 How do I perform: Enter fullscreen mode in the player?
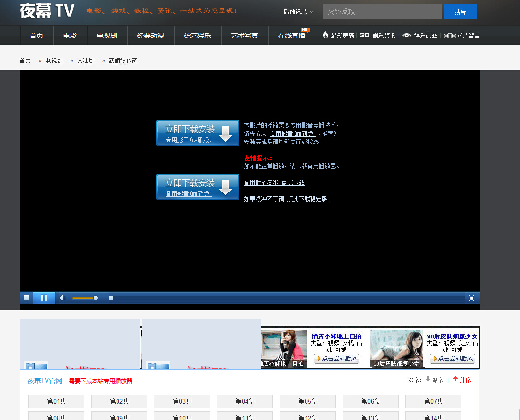tap(472, 298)
